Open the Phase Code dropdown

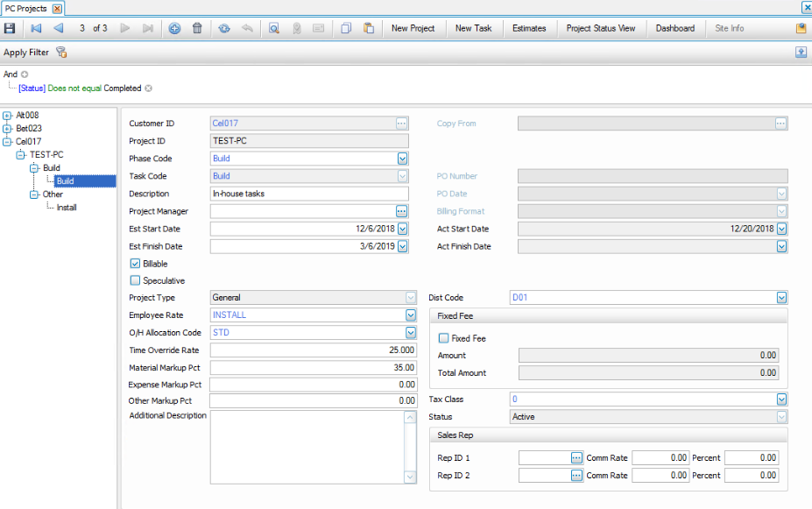click(x=403, y=159)
